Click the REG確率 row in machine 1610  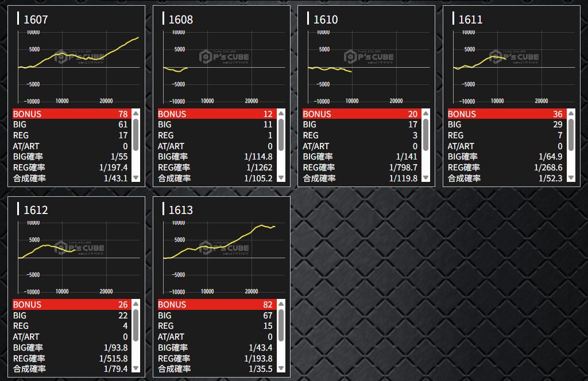pyautogui.click(x=359, y=167)
